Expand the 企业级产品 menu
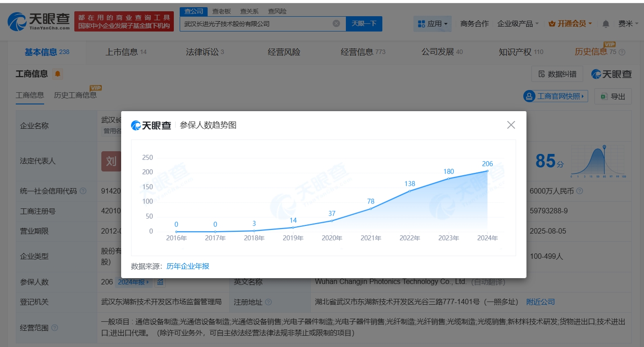 (518, 23)
